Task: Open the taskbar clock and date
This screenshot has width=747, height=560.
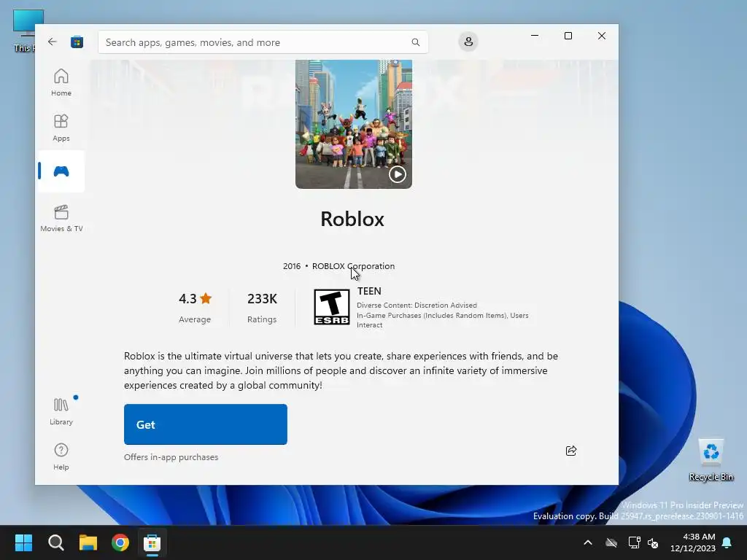Action: 693,542
